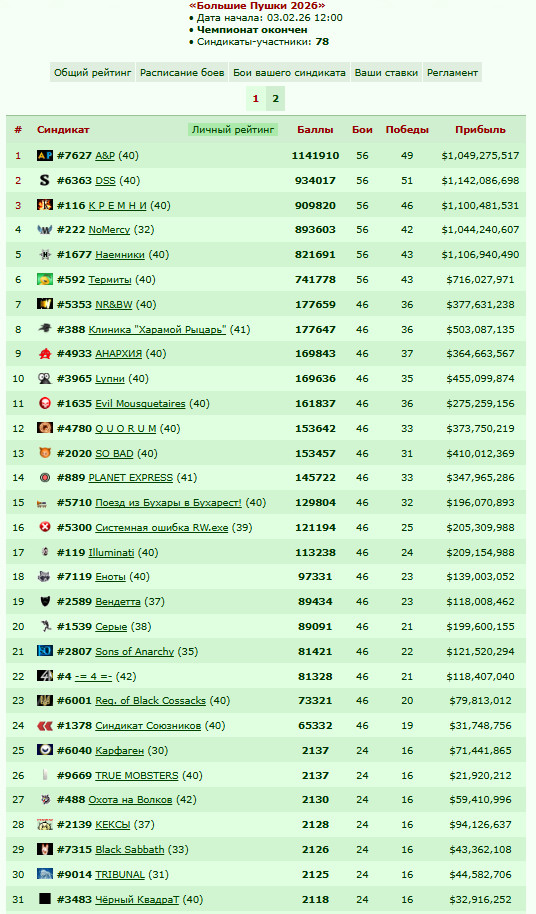This screenshot has width=536, height=914.
Task: Open the Общий рейтинг tab
Action: [x=93, y=73]
